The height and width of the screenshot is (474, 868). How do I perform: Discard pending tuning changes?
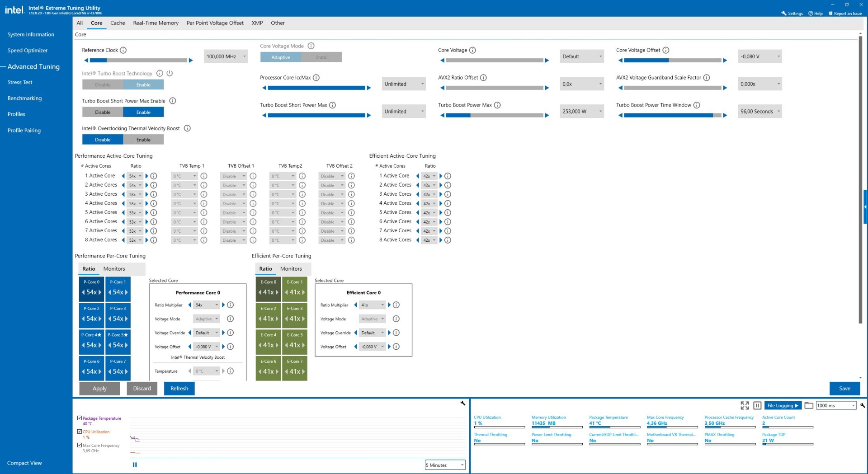pos(142,389)
